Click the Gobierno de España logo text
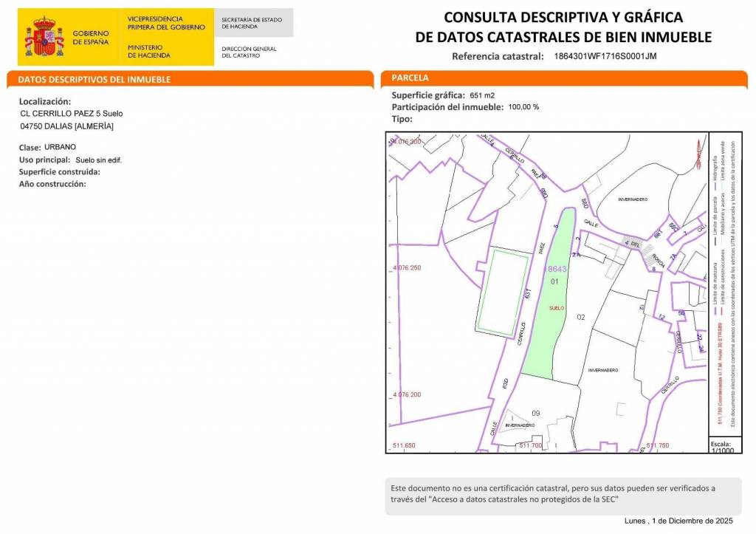This screenshot has width=756, height=534. tap(91, 38)
